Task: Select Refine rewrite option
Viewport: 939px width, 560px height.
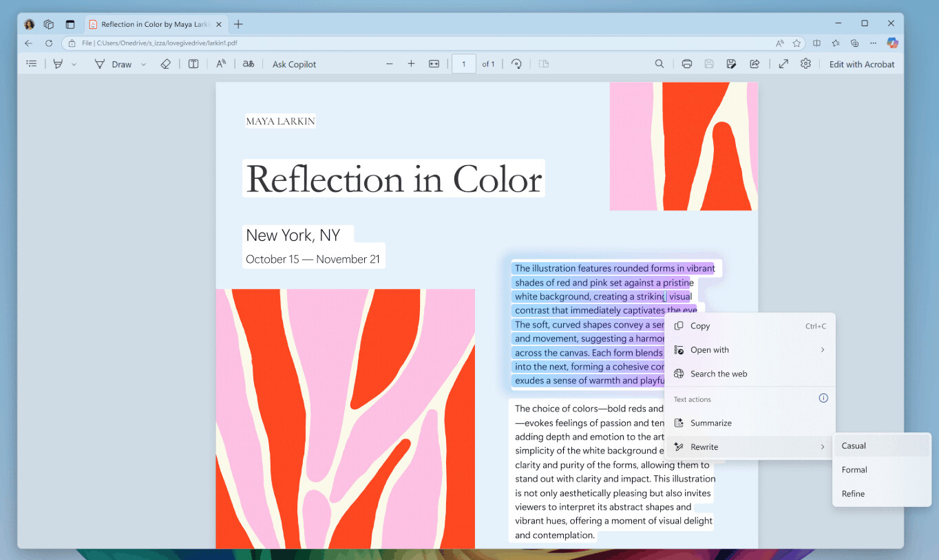Action: (881, 493)
